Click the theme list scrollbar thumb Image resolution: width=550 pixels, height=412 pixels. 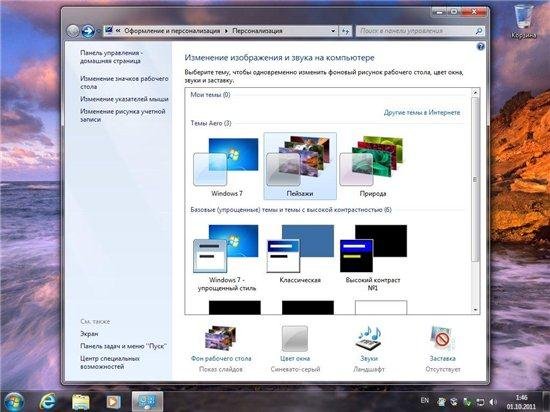(475, 180)
